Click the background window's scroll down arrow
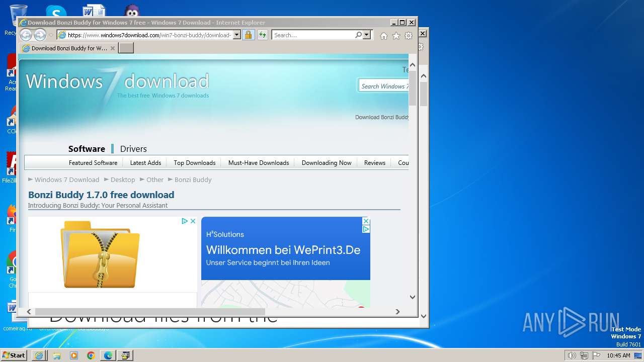 (424, 316)
